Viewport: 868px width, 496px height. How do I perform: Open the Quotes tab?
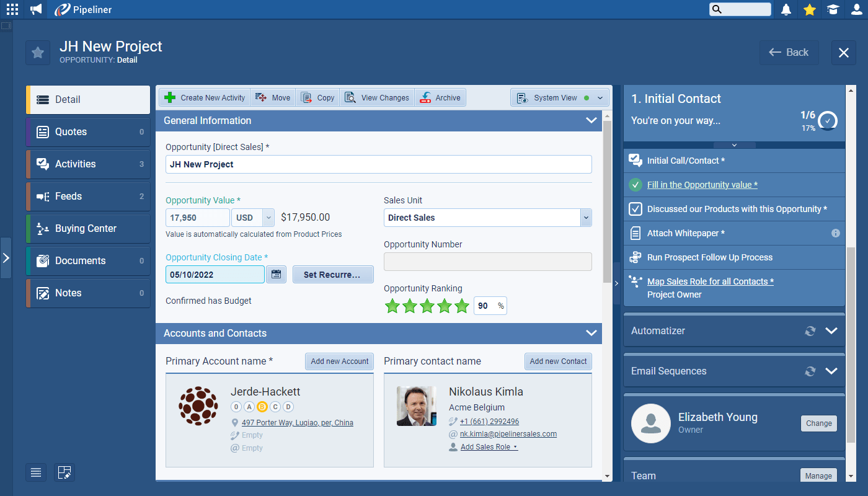(88, 132)
